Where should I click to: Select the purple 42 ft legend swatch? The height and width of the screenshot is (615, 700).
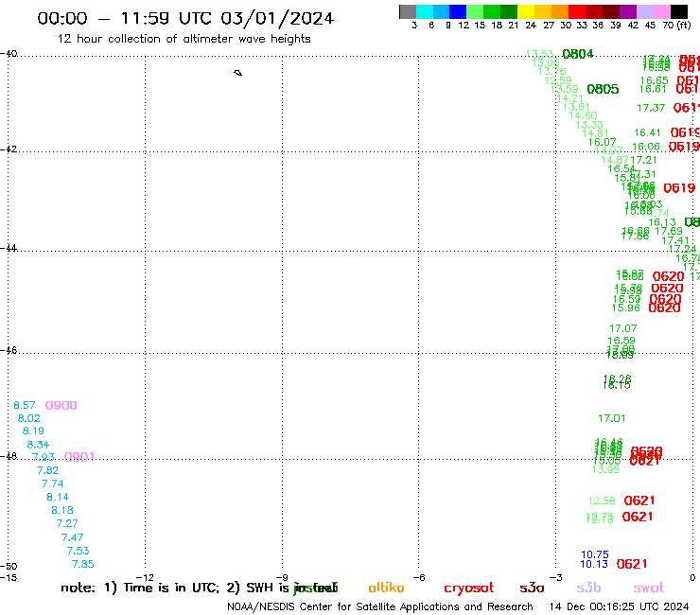point(628,11)
